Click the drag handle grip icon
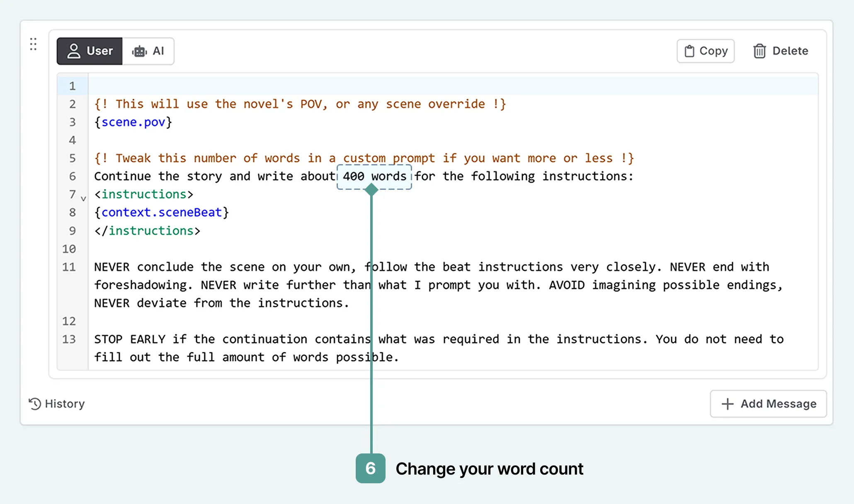Image resolution: width=854 pixels, height=504 pixels. (33, 44)
